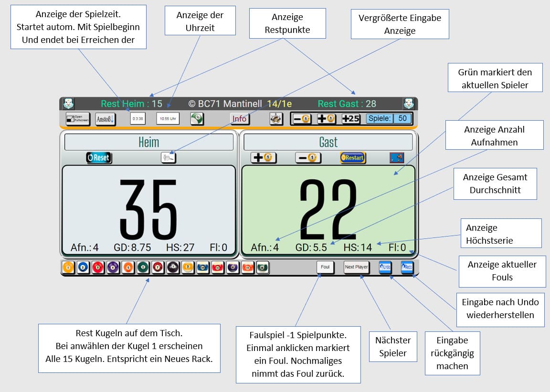Click the green billiard ball icon in toolbar
550x392 pixels.
pyautogui.click(x=197, y=119)
